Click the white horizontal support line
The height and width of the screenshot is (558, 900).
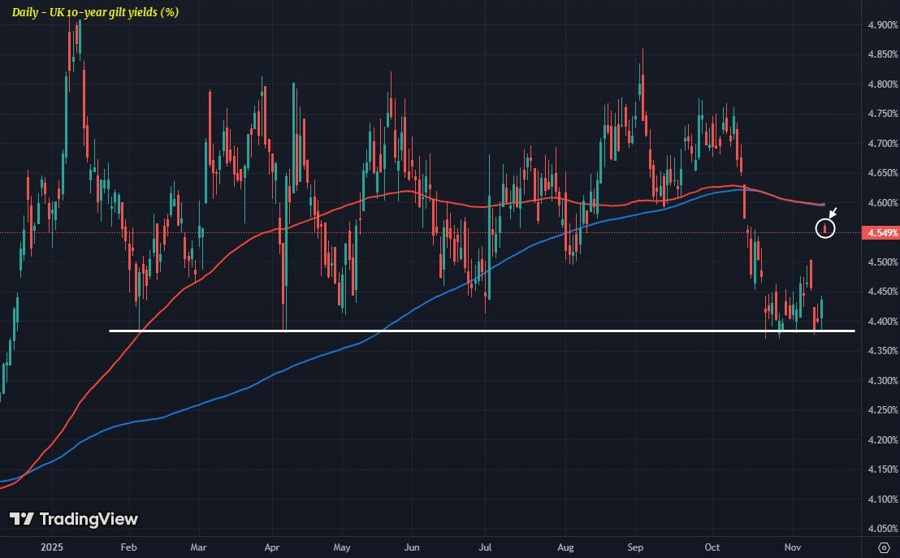coord(480,330)
